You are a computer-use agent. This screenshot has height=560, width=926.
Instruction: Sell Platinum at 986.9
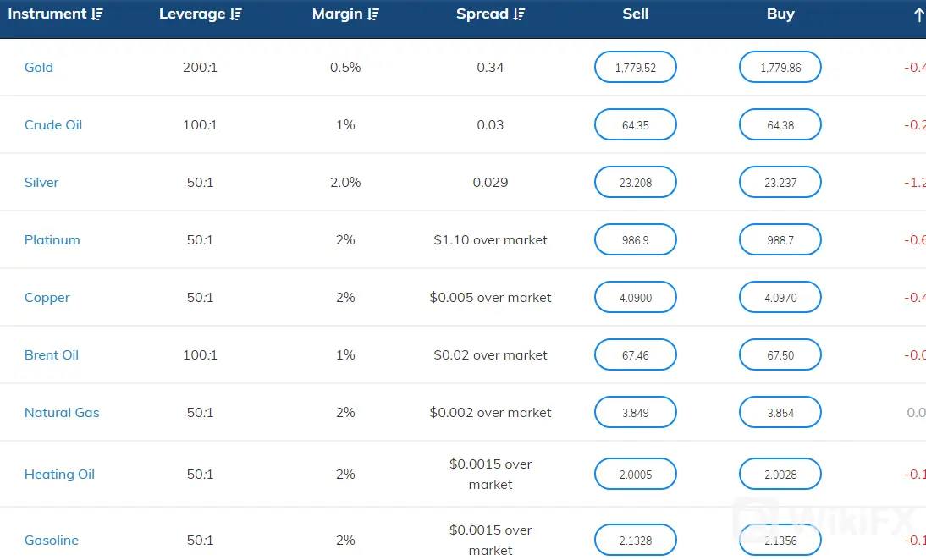point(636,240)
